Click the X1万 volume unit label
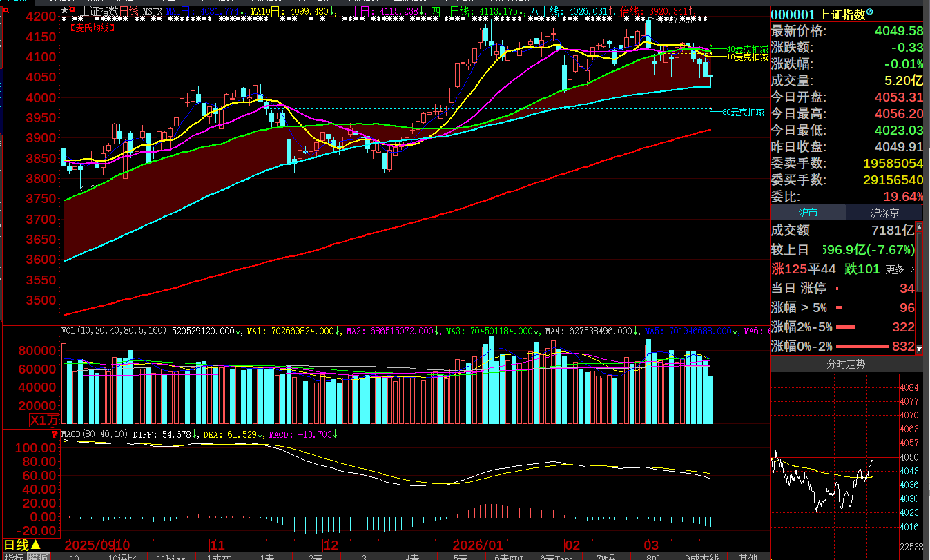 [x=43, y=420]
